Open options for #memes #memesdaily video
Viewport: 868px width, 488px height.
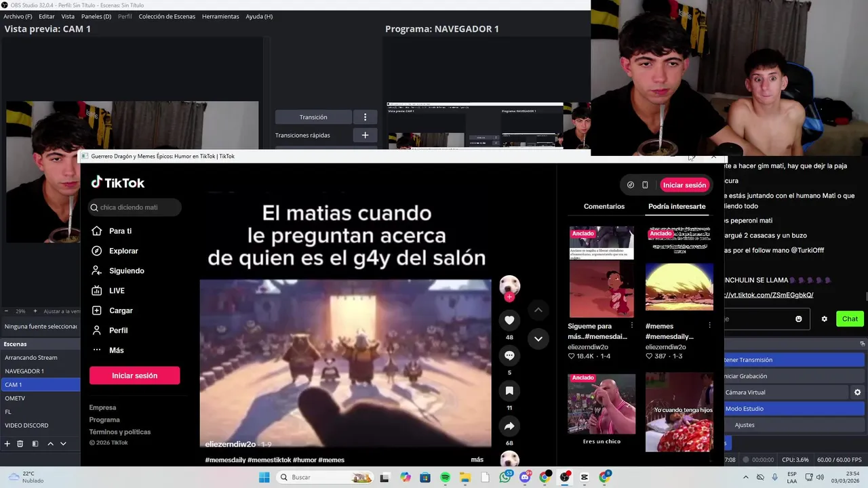pos(709,325)
